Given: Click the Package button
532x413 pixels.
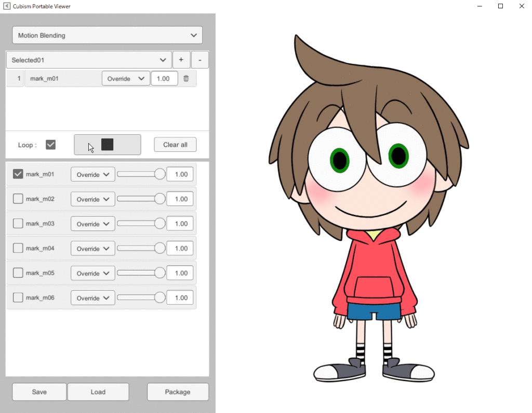Looking at the screenshot, I should tap(178, 392).
